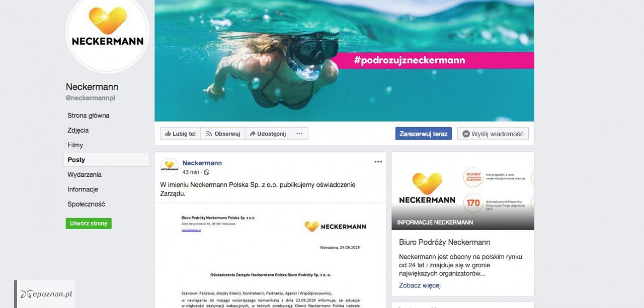Click the Neckermann author name link
Screen dimensions: 644x308
202,163
